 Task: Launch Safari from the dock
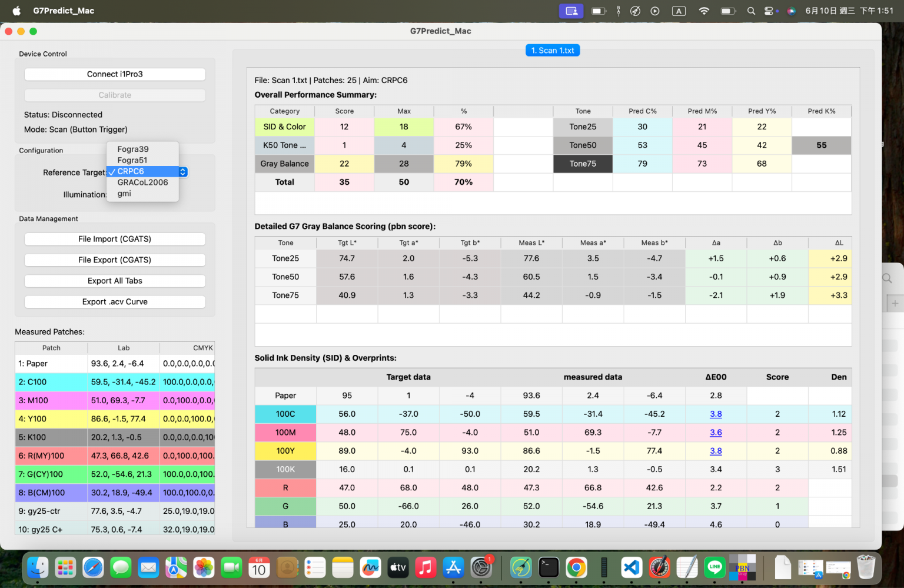coord(93,568)
